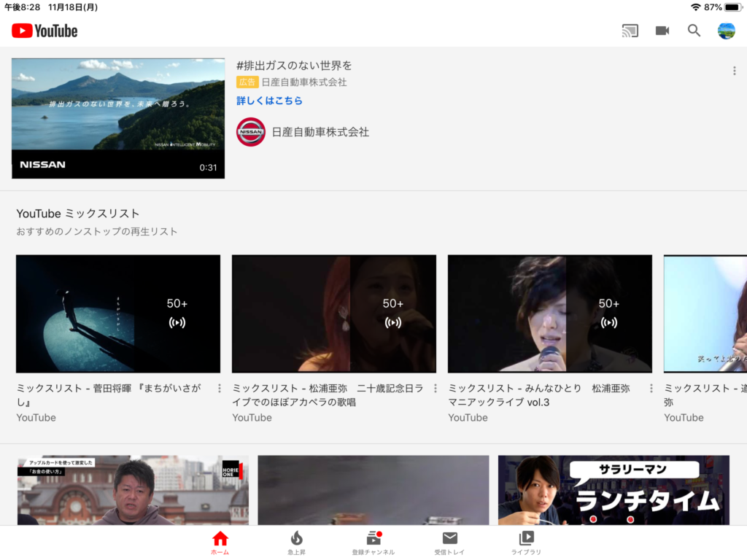Image resolution: width=747 pixels, height=560 pixels.
Task: Switch to the ライブラリ library tab
Action: tap(526, 542)
